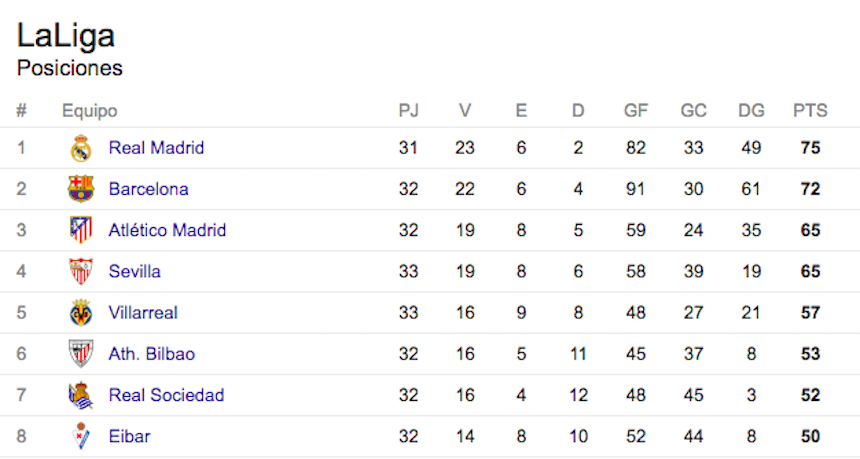Click the Sevilla club crest

tap(81, 271)
